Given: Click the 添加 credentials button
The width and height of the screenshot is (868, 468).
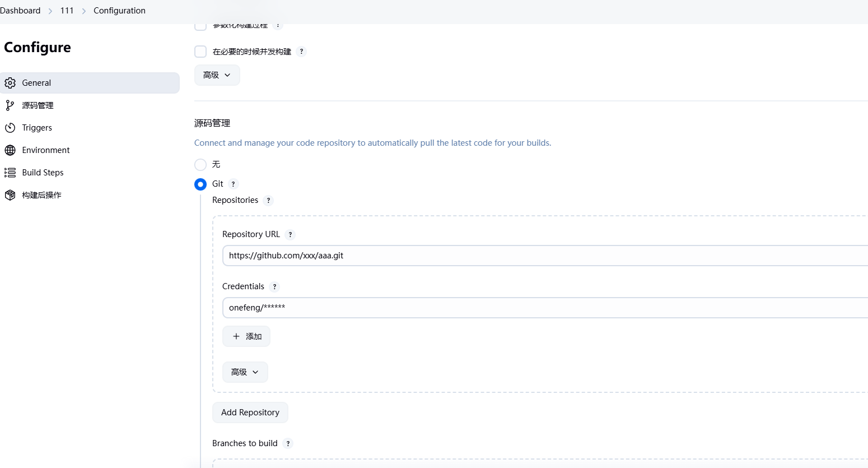Looking at the screenshot, I should (246, 336).
